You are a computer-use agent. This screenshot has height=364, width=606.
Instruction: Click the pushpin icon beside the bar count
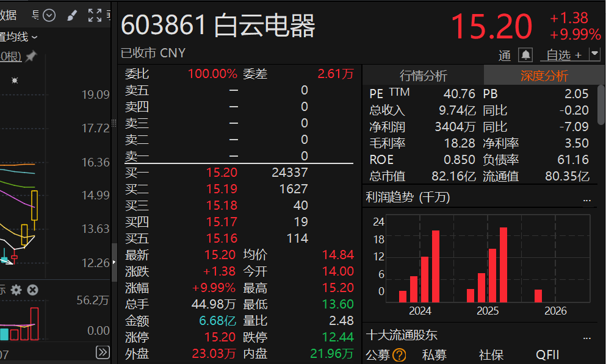31,56
